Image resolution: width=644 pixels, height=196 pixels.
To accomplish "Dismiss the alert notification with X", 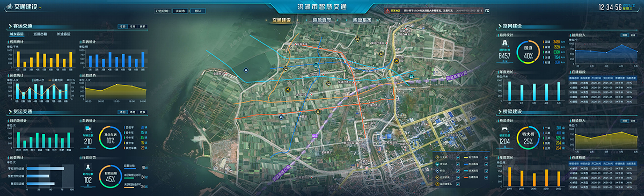I will click(x=478, y=10).
